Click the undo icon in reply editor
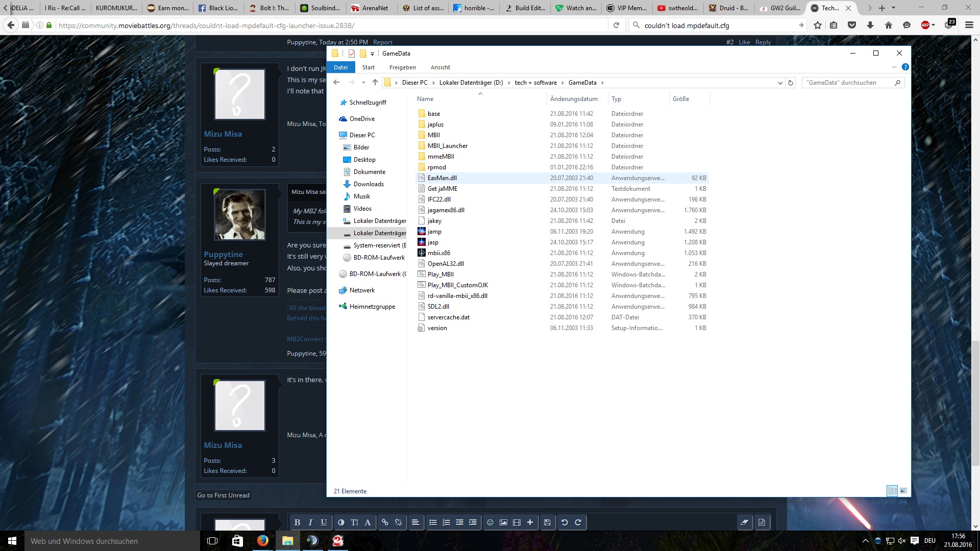Screen dimensions: 980x551 pos(565,522)
